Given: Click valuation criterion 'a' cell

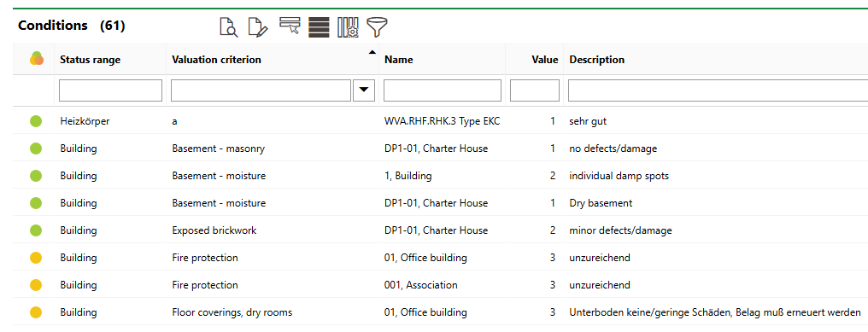Looking at the screenshot, I should coord(175,121).
